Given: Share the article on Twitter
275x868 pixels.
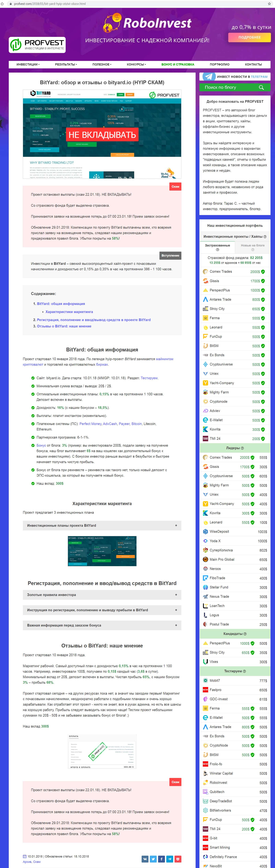Looking at the screenshot, I should (153, 859).
